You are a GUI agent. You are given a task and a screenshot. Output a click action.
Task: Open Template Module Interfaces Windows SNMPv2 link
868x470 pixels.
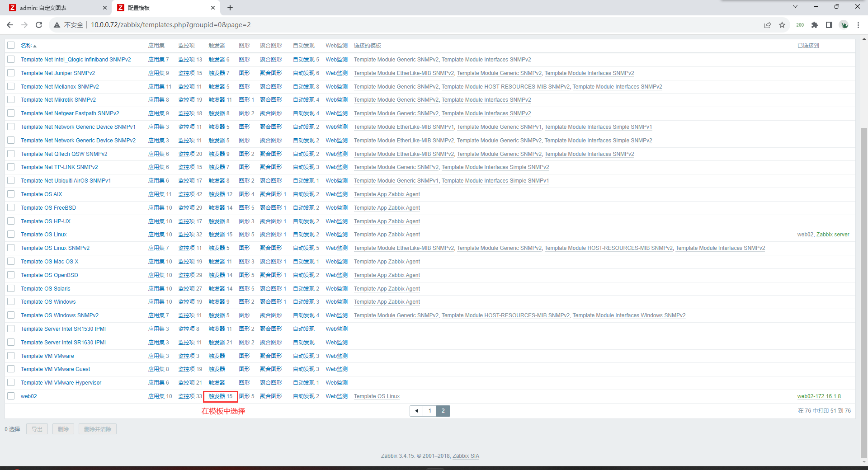(629, 315)
